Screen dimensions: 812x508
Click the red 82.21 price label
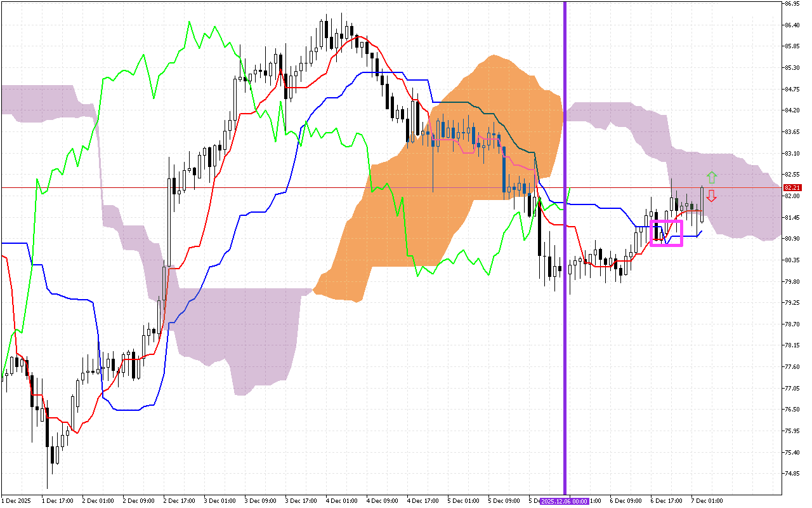click(x=792, y=188)
